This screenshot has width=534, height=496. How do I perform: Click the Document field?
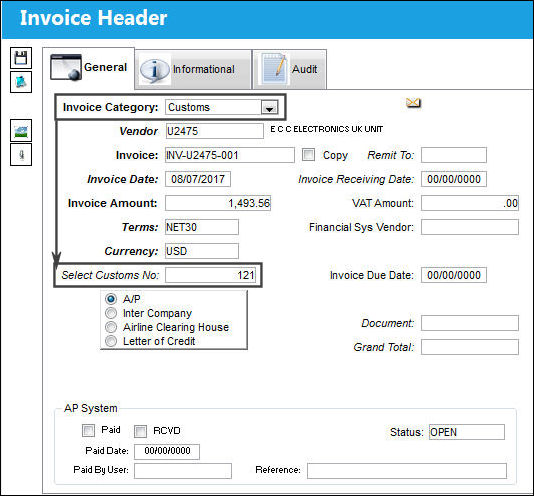(470, 323)
